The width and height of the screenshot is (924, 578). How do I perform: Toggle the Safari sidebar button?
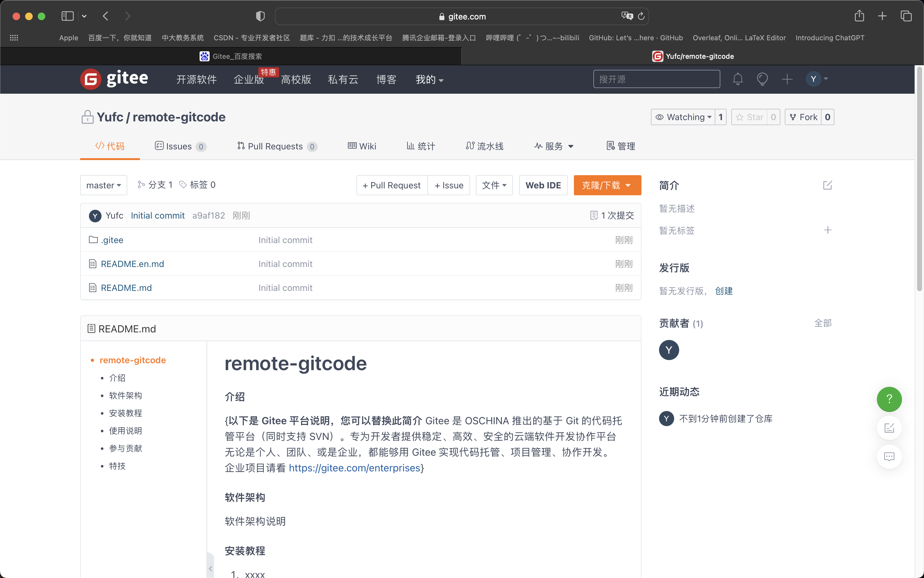[x=68, y=16]
